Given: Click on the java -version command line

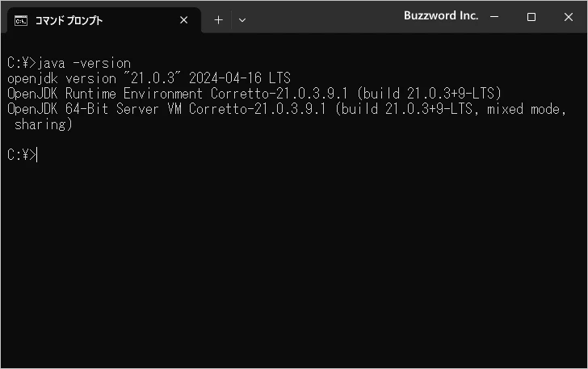Looking at the screenshot, I should coord(69,63).
